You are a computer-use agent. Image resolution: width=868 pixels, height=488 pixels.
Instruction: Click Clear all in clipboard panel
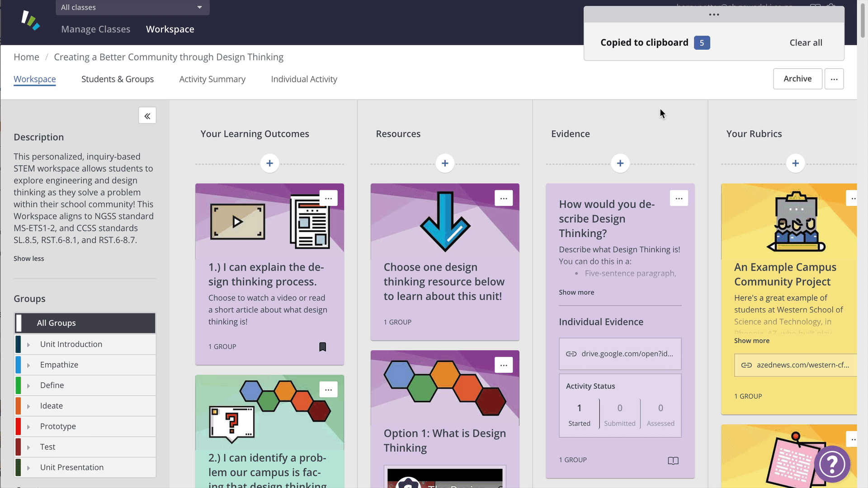pyautogui.click(x=806, y=43)
